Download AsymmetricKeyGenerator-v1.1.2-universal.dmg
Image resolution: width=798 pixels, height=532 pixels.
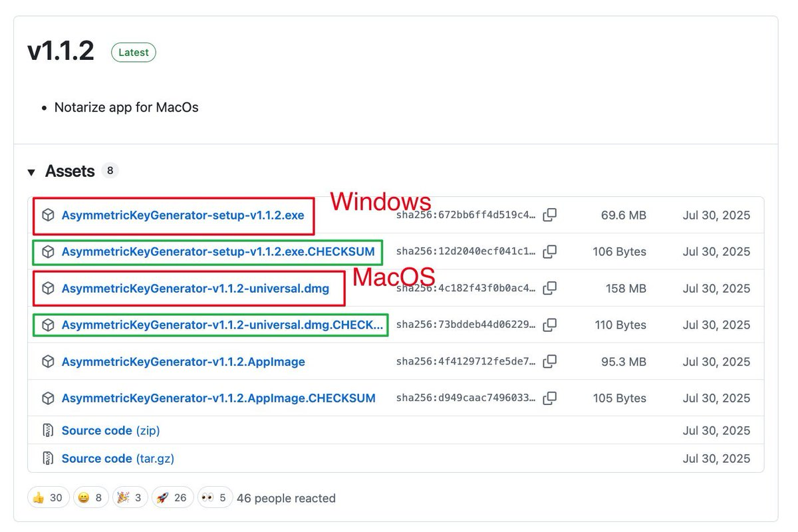tap(195, 289)
